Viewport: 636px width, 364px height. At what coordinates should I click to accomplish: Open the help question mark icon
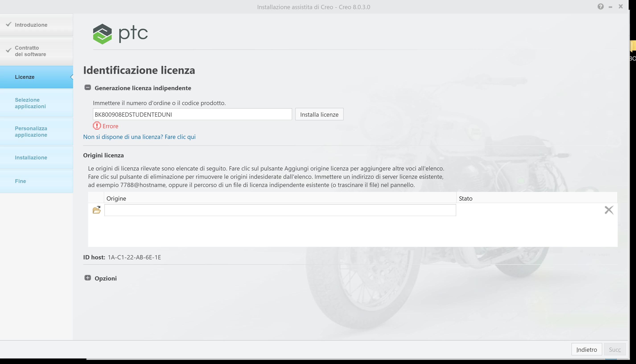[601, 6]
